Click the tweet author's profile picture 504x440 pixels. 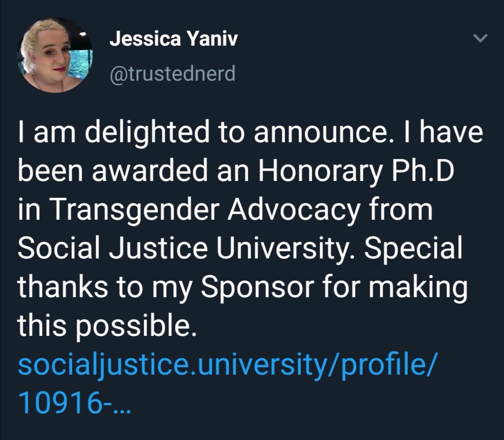(55, 55)
